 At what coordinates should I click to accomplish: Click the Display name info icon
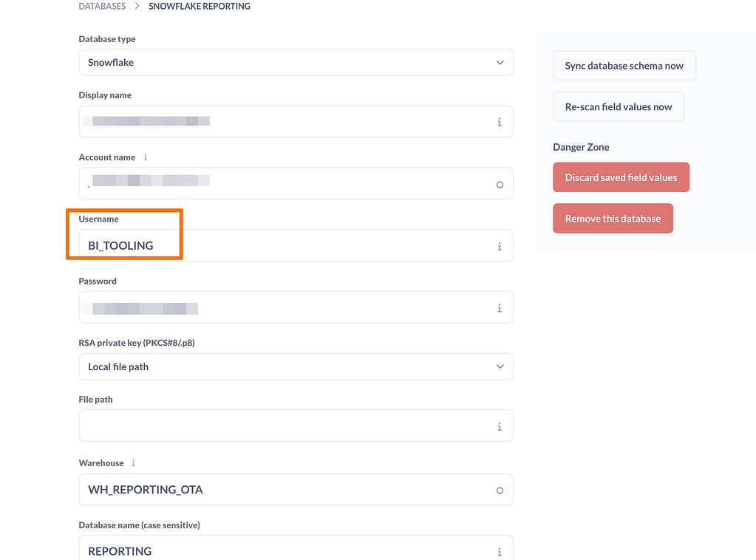[500, 122]
